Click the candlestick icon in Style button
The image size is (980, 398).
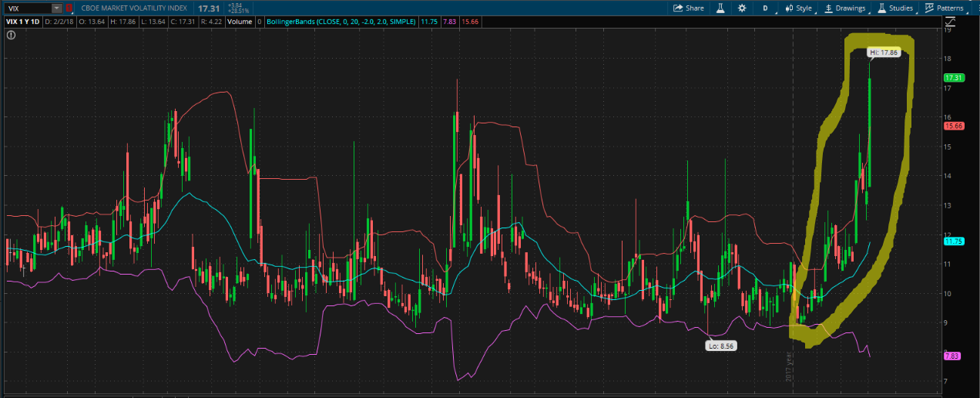click(789, 8)
